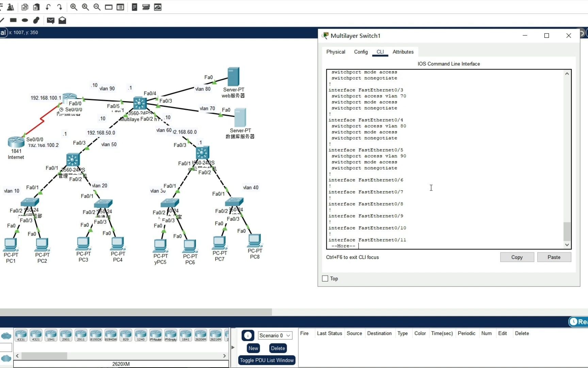Click the Zoom Out magnifier icon
Screen dimensions: 588x368
tap(97, 7)
